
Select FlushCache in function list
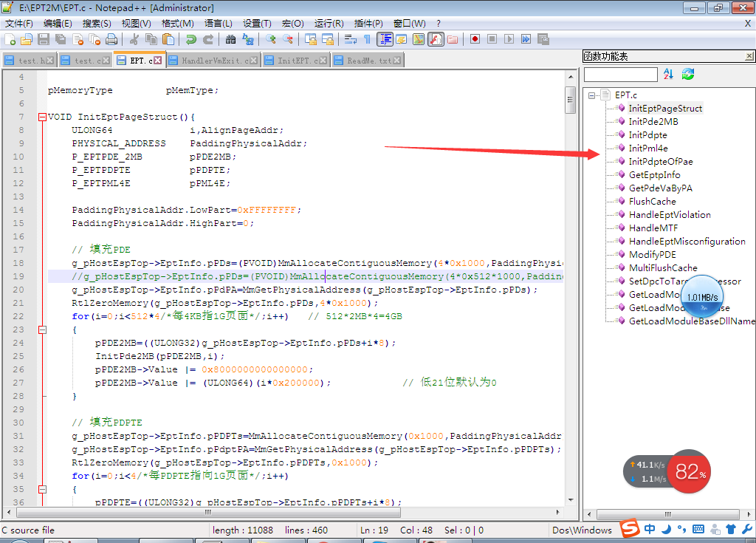653,202
